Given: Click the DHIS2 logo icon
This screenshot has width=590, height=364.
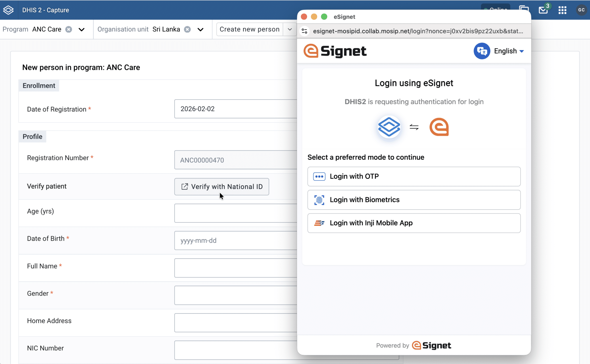Looking at the screenshot, I should (8, 10).
